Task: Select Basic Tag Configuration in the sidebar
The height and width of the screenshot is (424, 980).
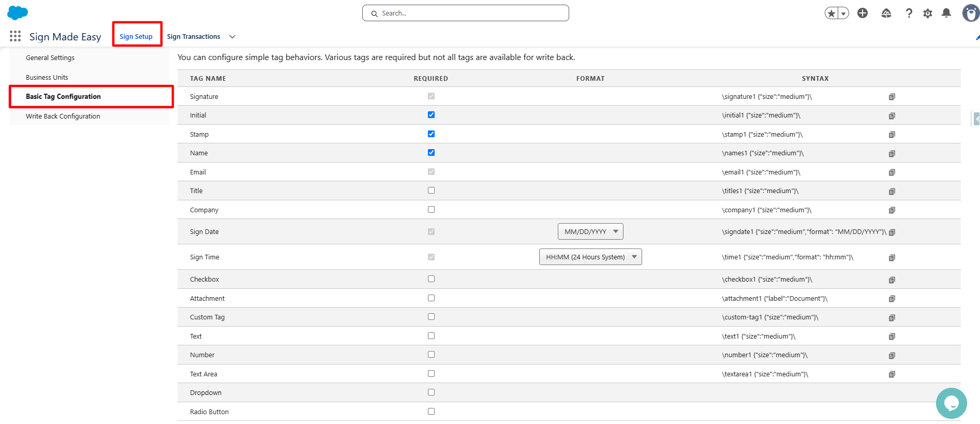Action: point(63,97)
